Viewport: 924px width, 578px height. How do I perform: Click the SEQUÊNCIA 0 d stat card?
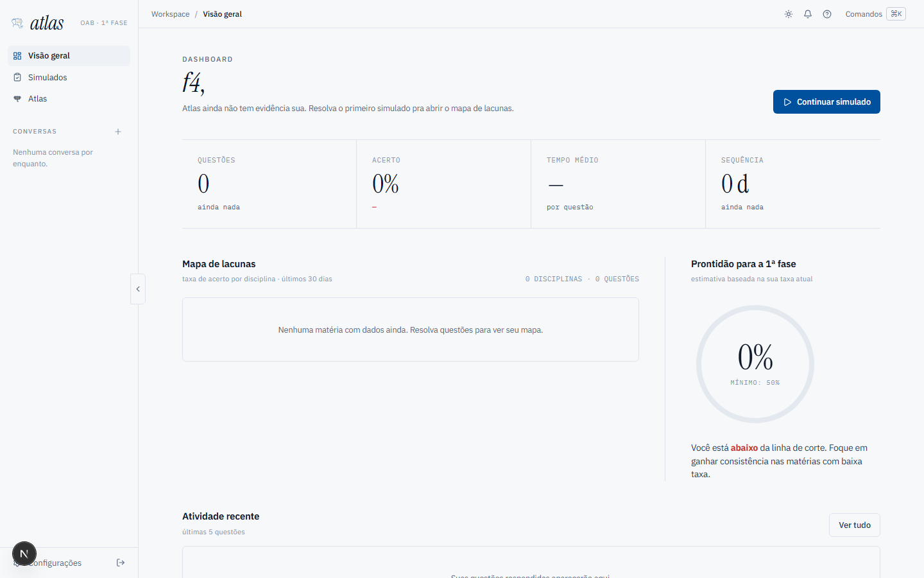[793, 184]
